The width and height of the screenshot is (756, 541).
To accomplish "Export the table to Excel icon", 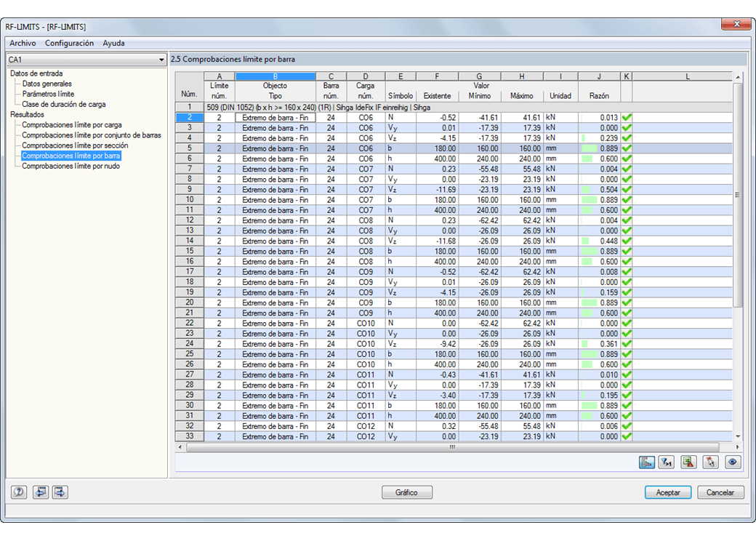I will (x=688, y=462).
